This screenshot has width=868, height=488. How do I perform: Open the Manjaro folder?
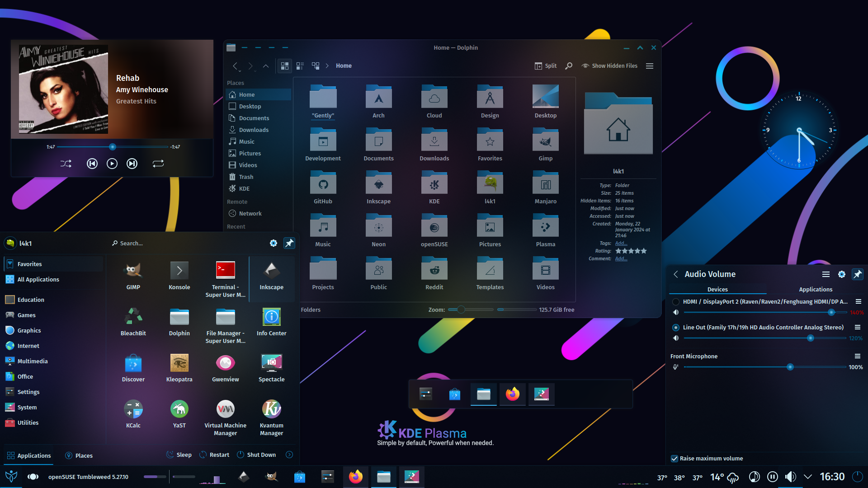(x=546, y=187)
